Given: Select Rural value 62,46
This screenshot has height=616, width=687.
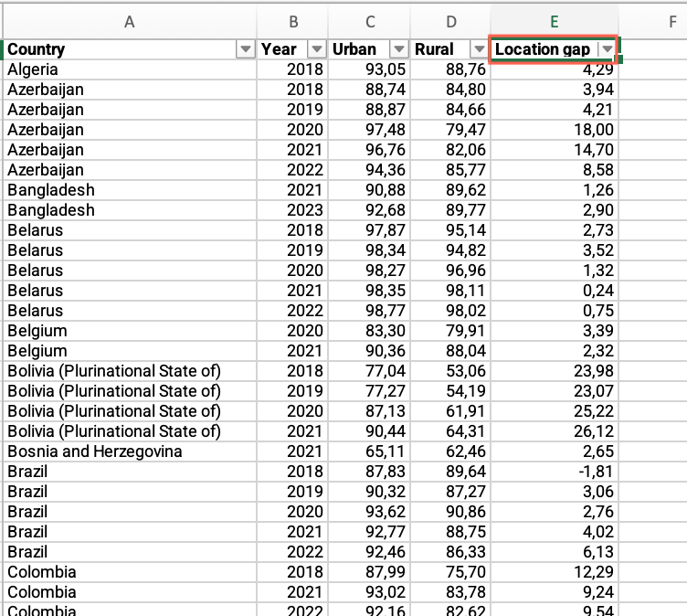Looking at the screenshot, I should tap(450, 451).
